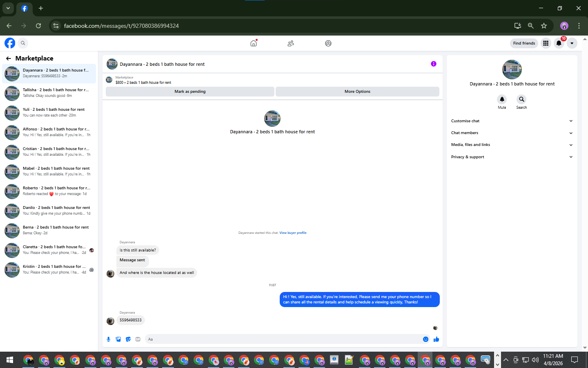Image resolution: width=588 pixels, height=368 pixels.
Task: Open Kristin's conversation
Action: [x=49, y=269]
